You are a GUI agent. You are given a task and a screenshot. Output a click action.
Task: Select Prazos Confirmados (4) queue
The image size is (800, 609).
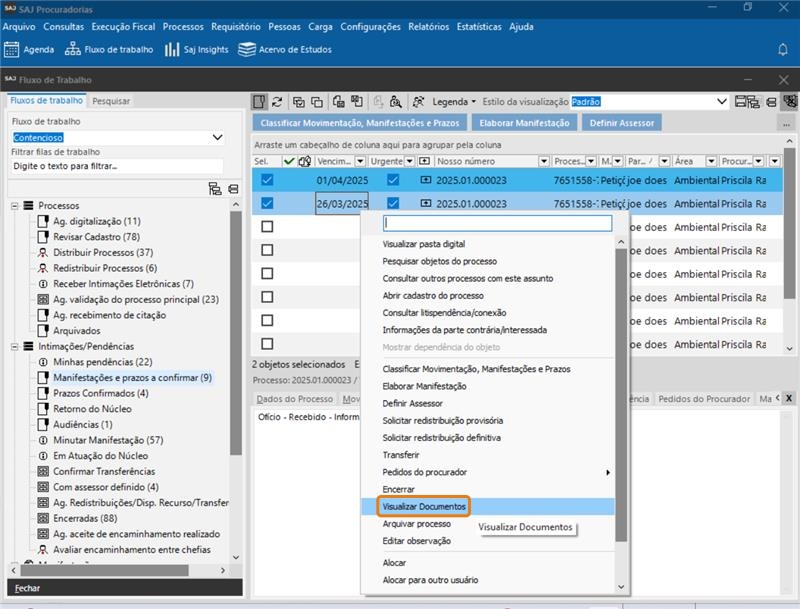point(101,393)
